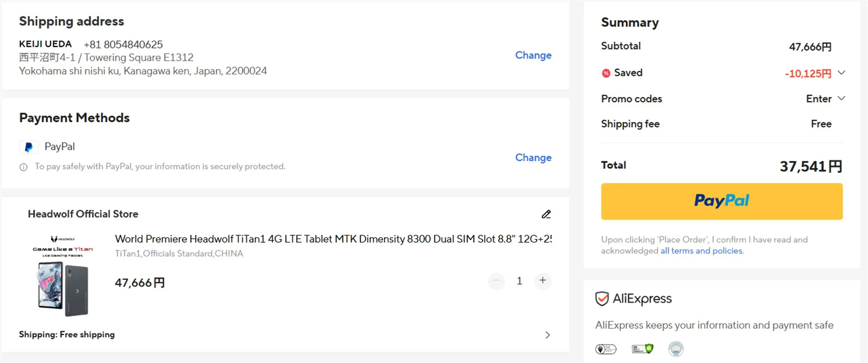868x363 pixels.
Task: Click the green shield security badge
Action: (642, 349)
